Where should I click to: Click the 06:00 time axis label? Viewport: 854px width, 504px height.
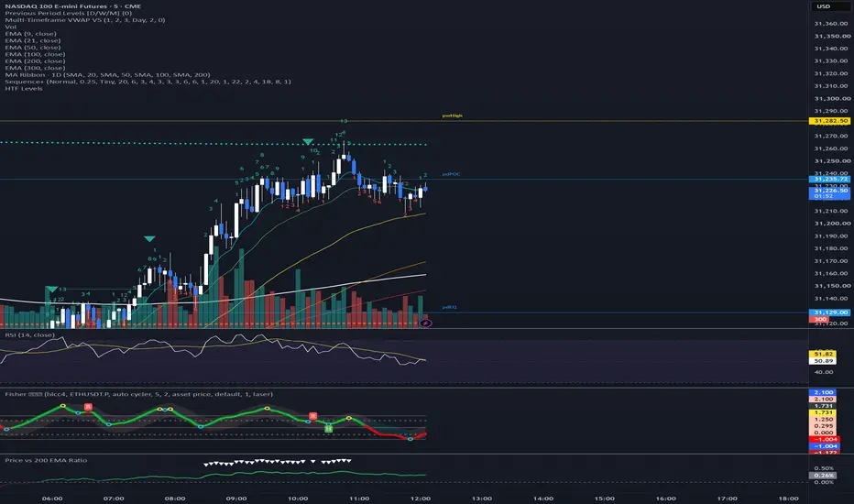[52, 499]
